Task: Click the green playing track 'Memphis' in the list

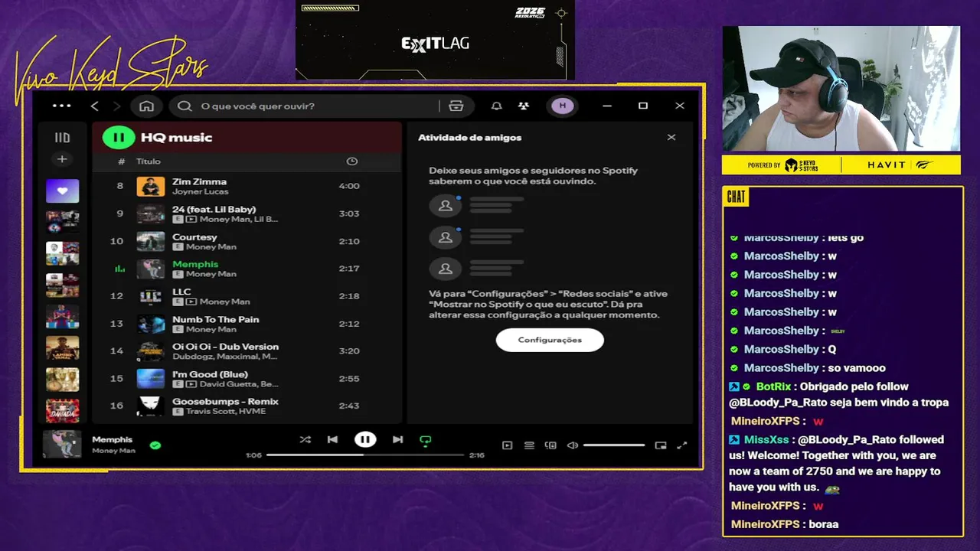Action: [195, 264]
